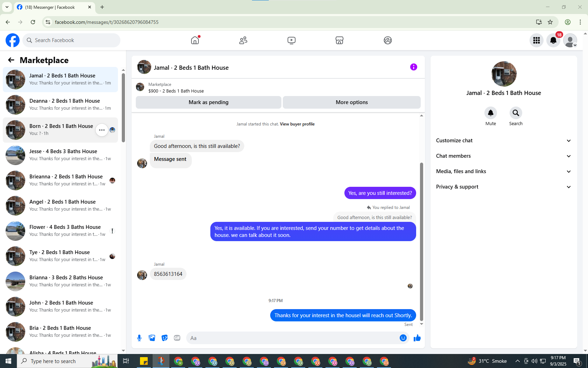Attach a photo or file

(152, 338)
